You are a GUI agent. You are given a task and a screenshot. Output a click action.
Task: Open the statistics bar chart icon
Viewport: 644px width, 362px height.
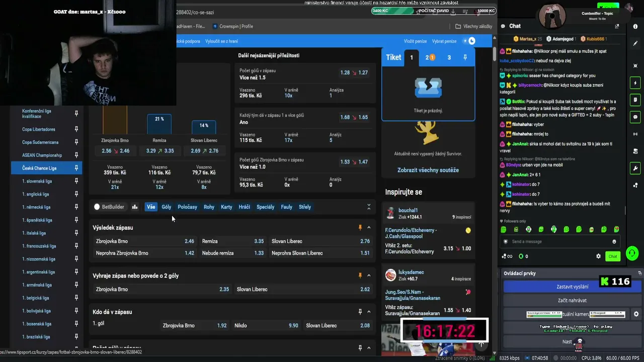coord(135,207)
